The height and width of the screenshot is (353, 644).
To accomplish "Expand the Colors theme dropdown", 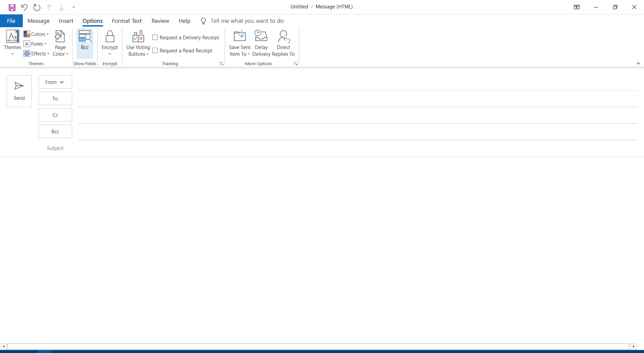I will 36,34.
